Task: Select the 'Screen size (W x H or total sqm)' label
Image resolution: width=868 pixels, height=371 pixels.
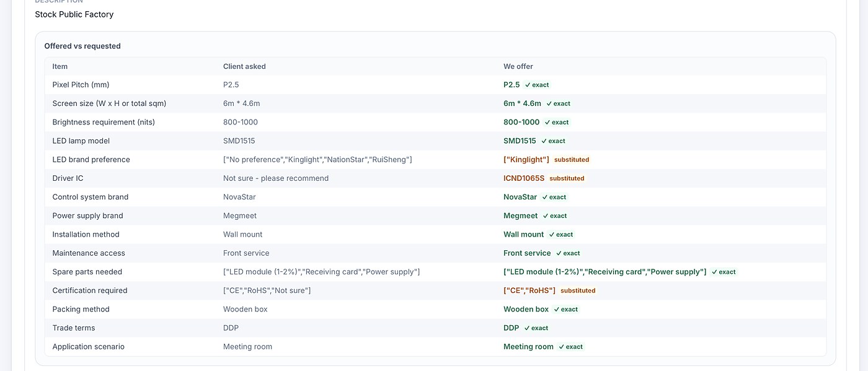Action: click(x=109, y=103)
